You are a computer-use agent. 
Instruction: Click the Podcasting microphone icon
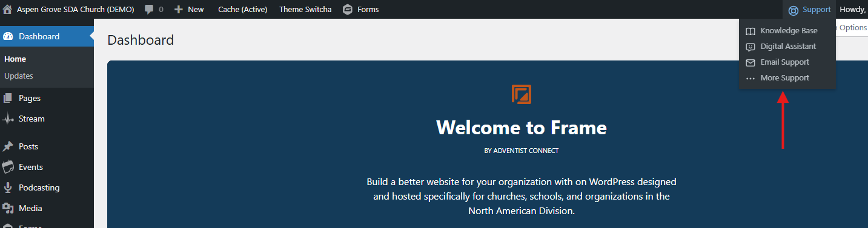pyautogui.click(x=8, y=187)
